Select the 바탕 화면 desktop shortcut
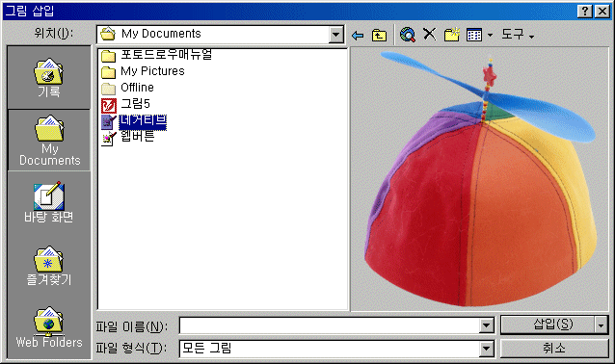 (48, 202)
